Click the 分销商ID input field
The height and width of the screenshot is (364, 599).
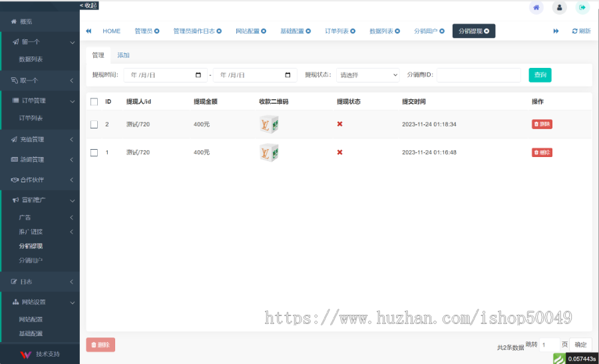pyautogui.click(x=479, y=75)
